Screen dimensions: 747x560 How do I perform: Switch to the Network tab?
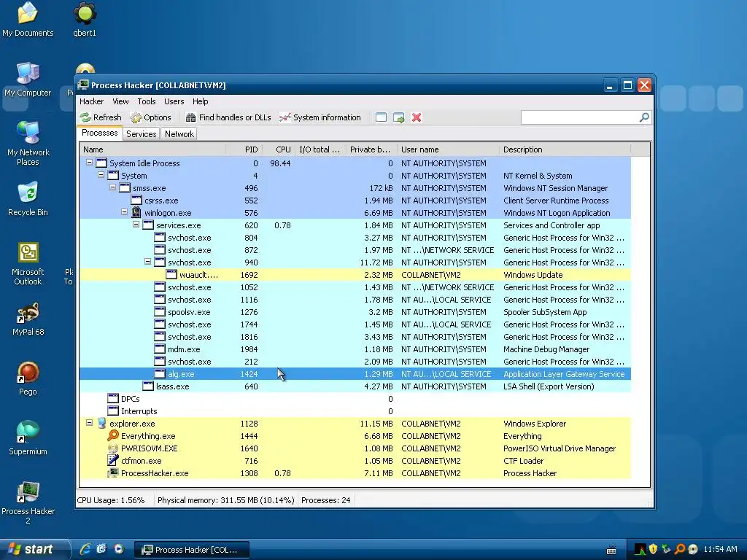tap(179, 134)
